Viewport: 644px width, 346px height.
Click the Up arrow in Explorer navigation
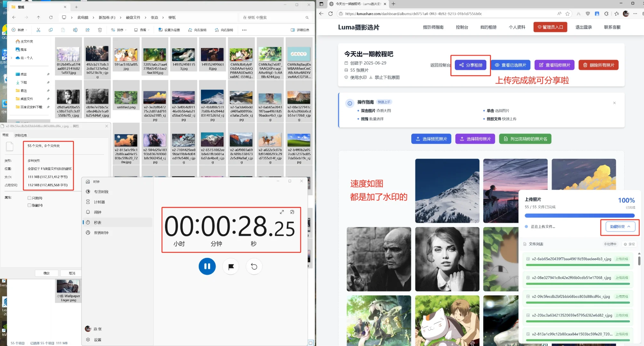pyautogui.click(x=38, y=17)
